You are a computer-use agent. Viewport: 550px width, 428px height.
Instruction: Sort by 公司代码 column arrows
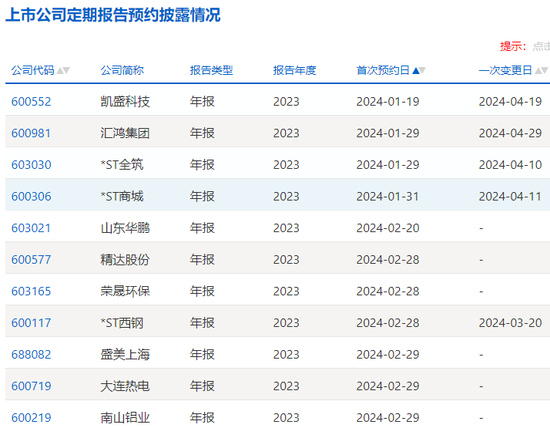[63, 71]
